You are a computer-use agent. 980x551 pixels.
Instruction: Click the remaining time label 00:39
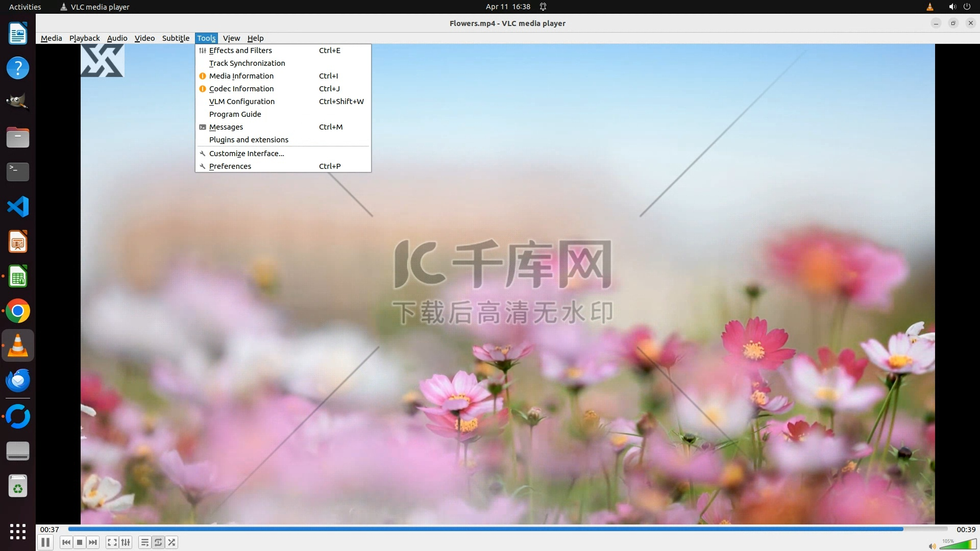[x=966, y=530]
